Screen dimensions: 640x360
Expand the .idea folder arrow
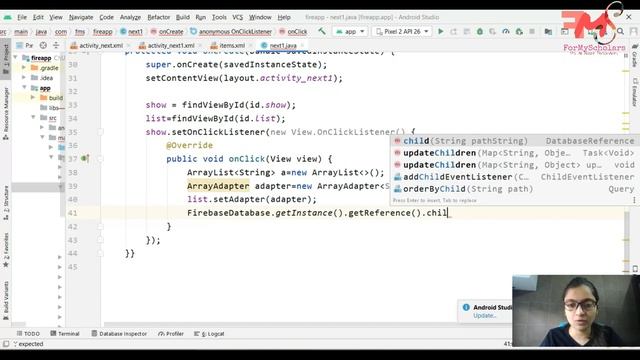tap(24, 78)
